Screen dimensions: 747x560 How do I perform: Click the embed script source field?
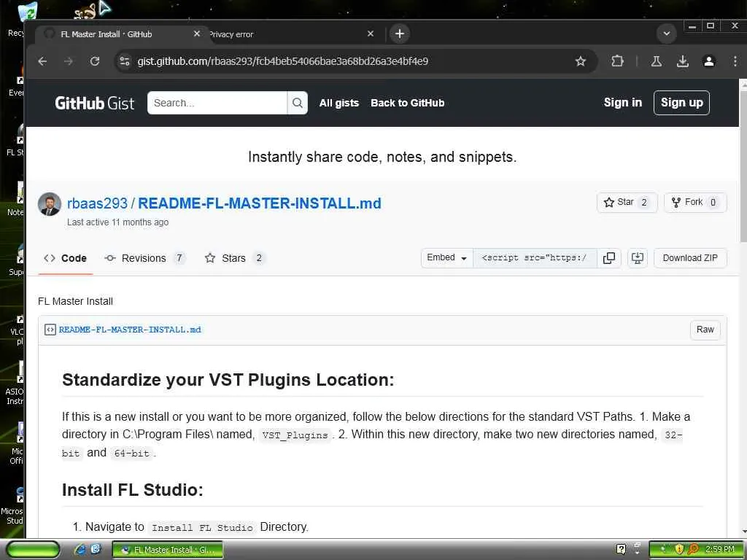coord(535,257)
